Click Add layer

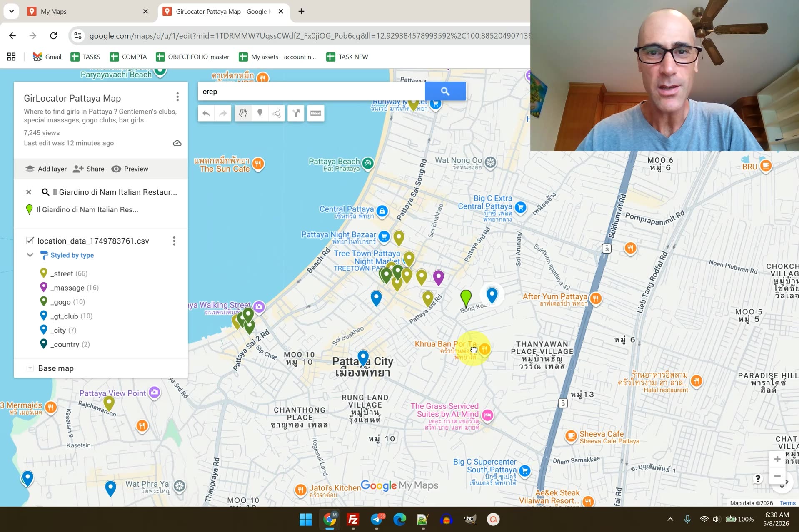pyautogui.click(x=46, y=169)
